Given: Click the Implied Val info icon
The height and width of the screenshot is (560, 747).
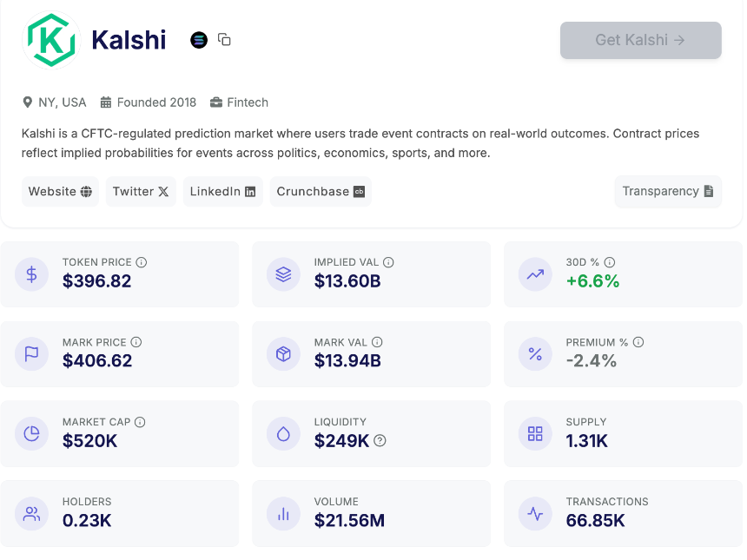Looking at the screenshot, I should (x=389, y=262).
